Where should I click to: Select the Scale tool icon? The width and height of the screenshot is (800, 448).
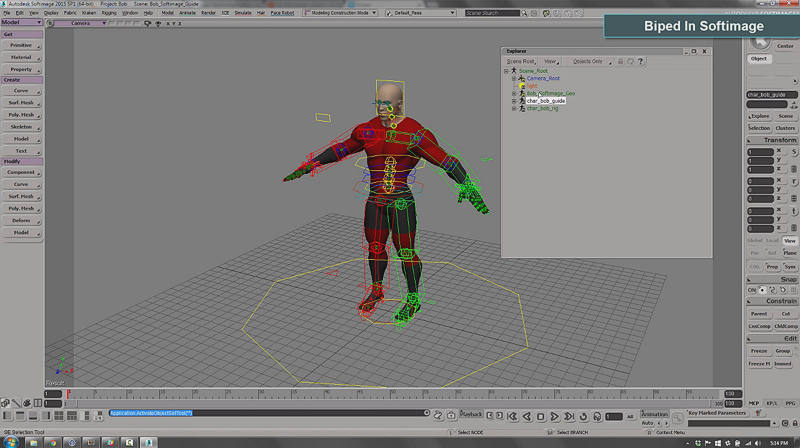tap(794, 152)
